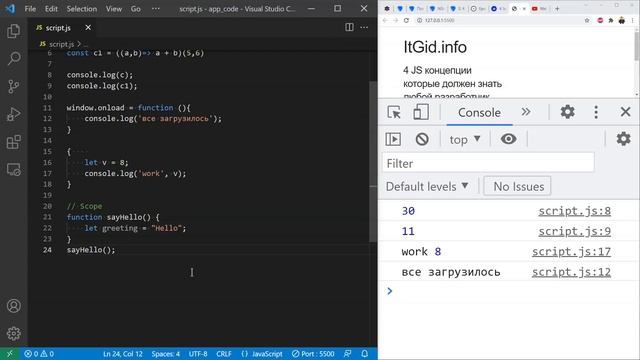Open script.js:12 source link

pos(571,272)
